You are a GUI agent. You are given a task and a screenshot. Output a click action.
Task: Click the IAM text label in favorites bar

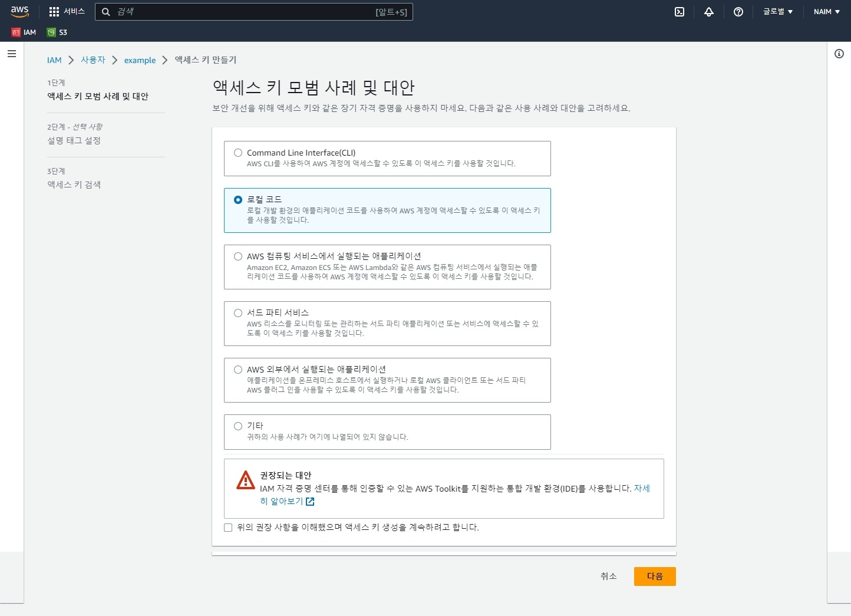29,32
